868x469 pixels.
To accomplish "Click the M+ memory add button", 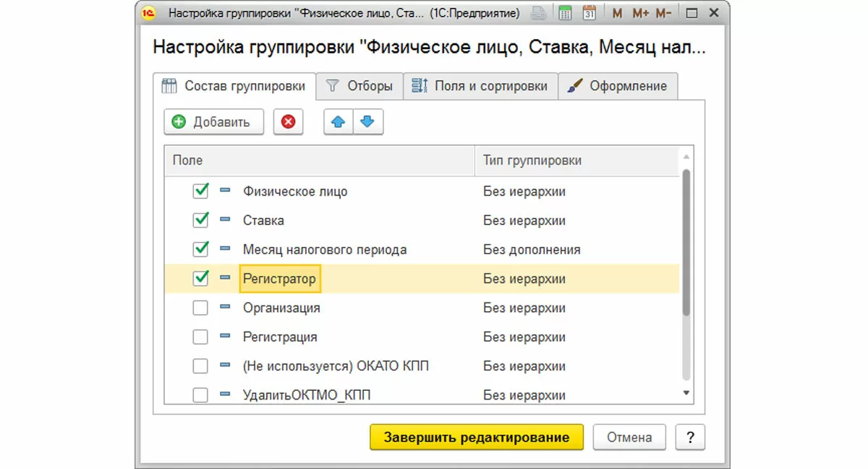I will click(640, 13).
